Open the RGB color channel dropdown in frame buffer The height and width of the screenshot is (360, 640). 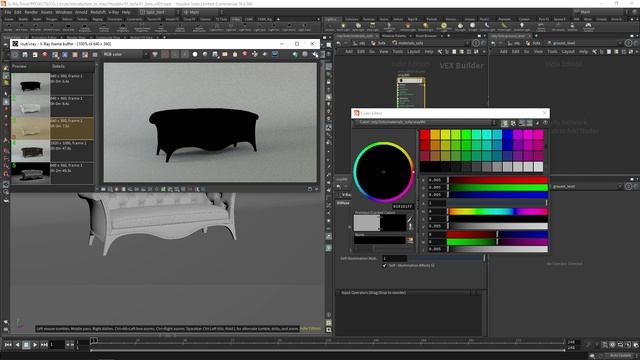125,54
